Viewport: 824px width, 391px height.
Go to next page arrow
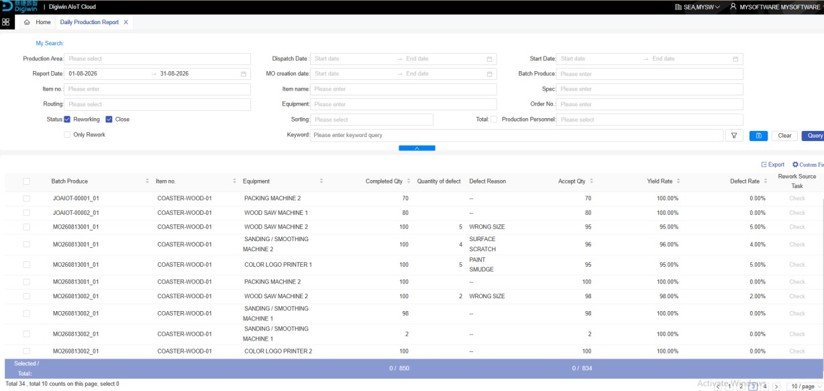pos(776,387)
